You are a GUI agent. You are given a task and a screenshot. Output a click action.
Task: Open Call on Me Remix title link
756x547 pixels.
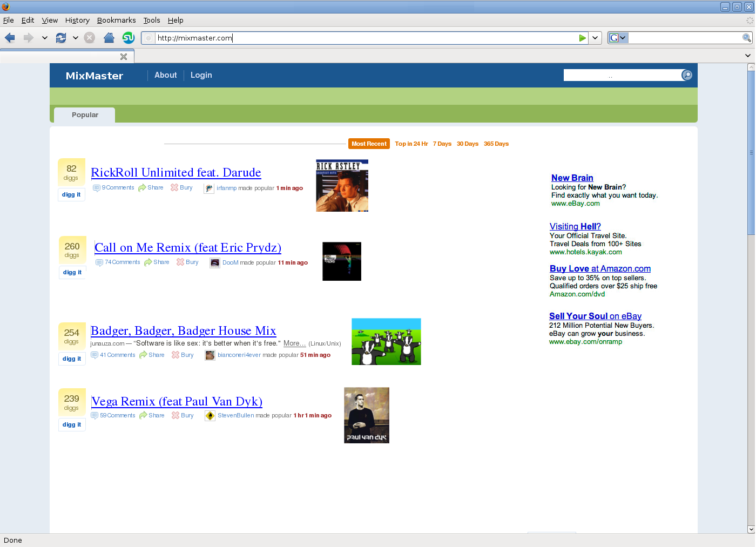188,247
